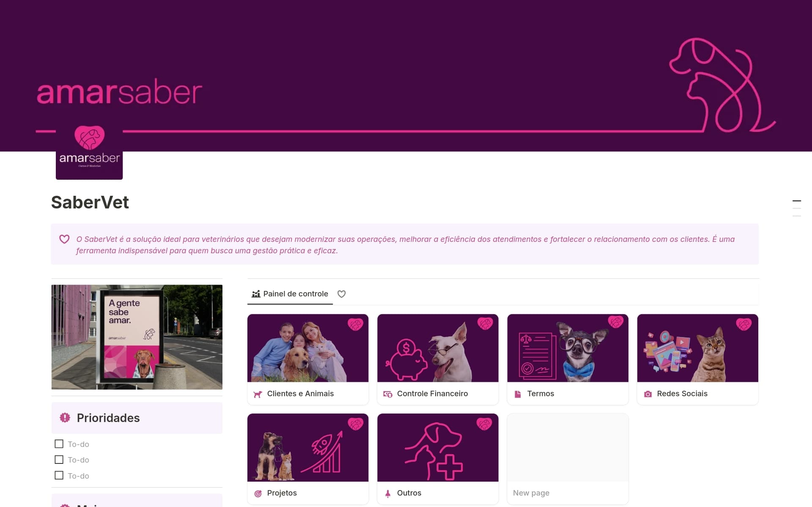Check the second To-do under Prioridades

point(59,460)
